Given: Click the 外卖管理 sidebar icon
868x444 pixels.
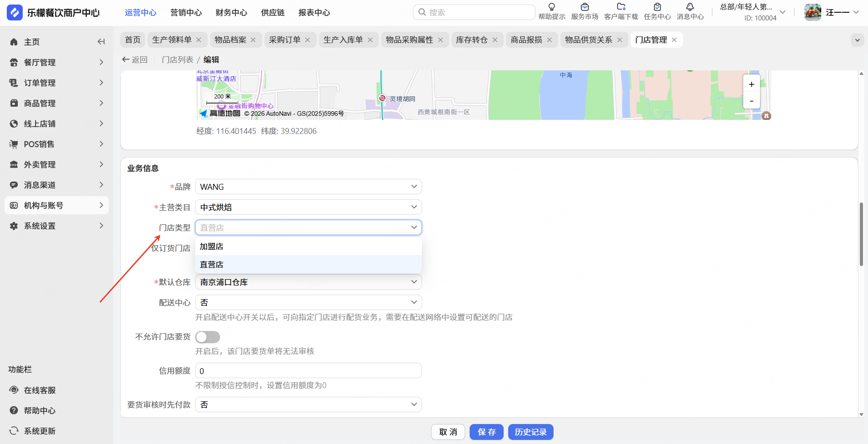Looking at the screenshot, I should (14, 164).
